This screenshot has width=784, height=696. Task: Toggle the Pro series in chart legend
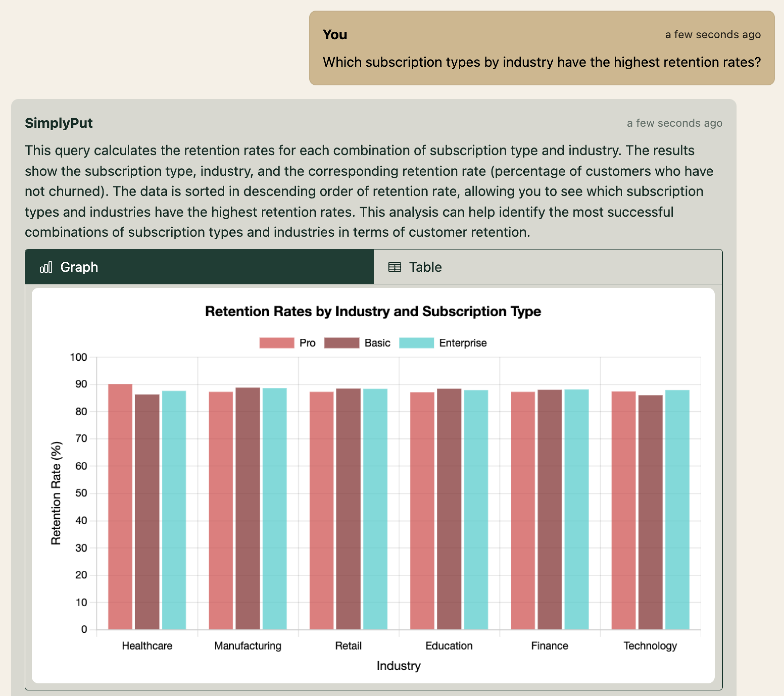pos(287,343)
